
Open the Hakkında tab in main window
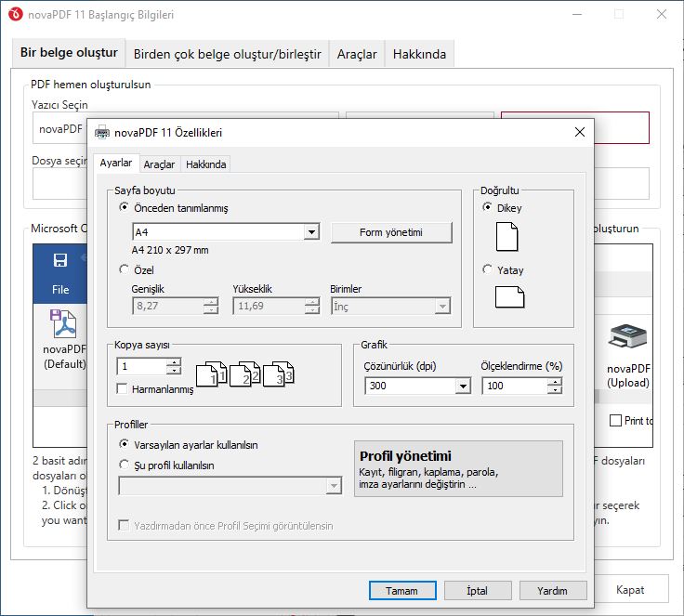tap(419, 54)
